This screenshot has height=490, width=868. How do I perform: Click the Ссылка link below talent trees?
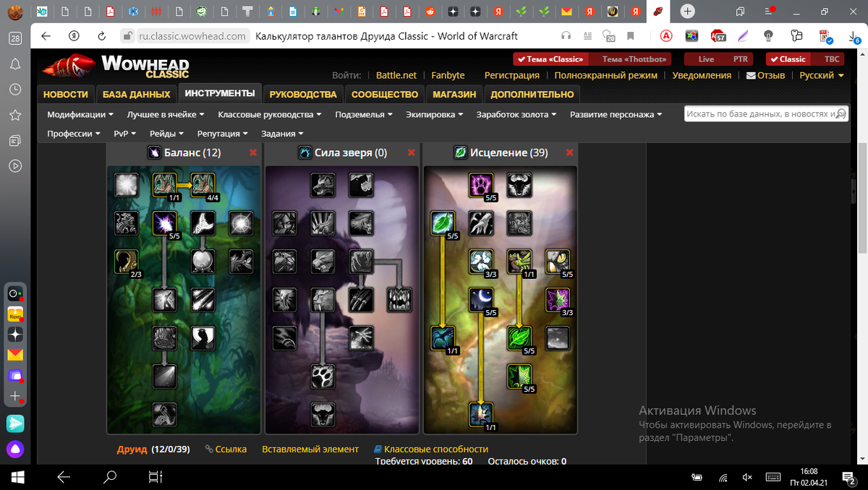226,449
